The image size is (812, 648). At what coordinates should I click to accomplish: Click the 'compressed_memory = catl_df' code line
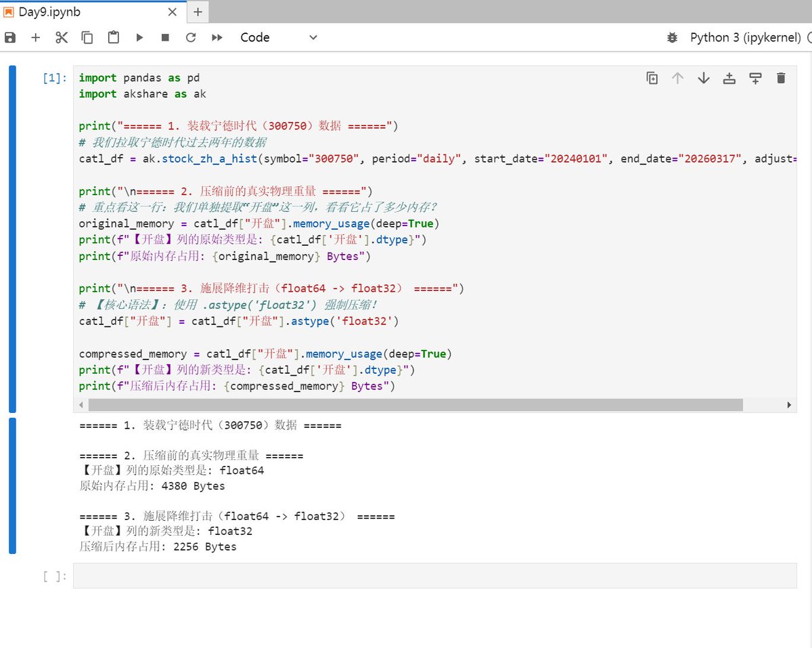[265, 353]
